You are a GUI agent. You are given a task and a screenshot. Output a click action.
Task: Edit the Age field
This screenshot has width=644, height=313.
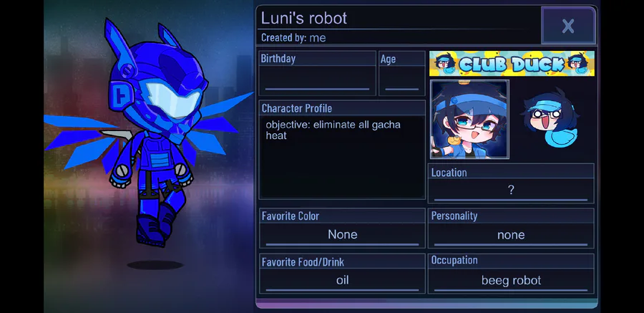(401, 79)
